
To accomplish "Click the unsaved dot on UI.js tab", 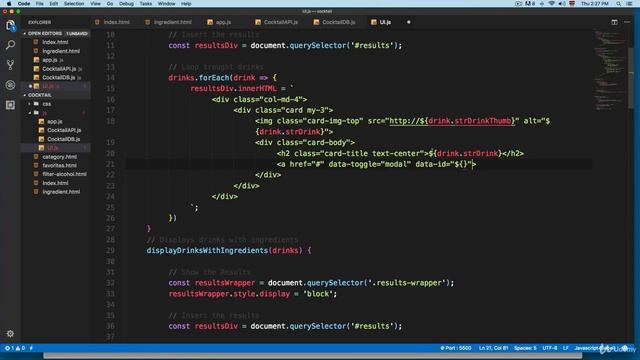I will coord(409,22).
